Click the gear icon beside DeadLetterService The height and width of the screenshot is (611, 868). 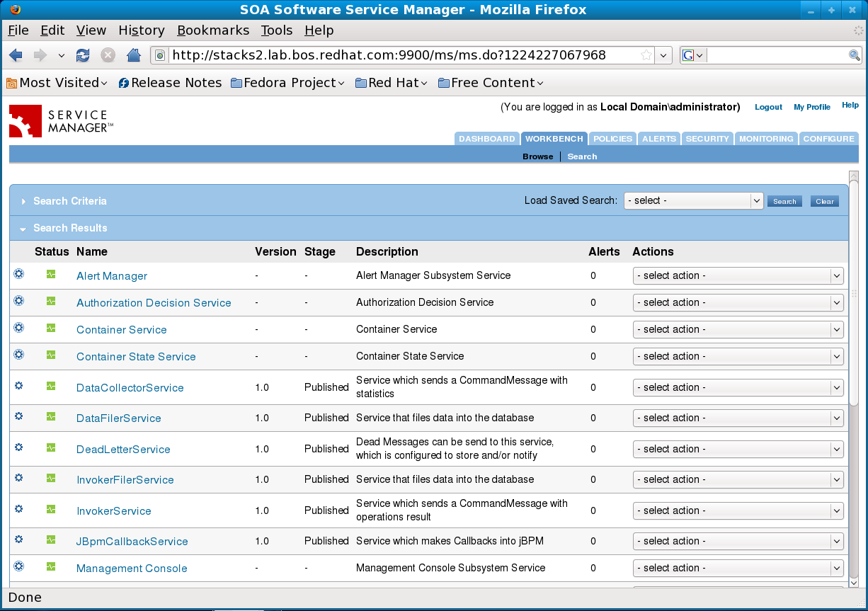pyautogui.click(x=19, y=447)
